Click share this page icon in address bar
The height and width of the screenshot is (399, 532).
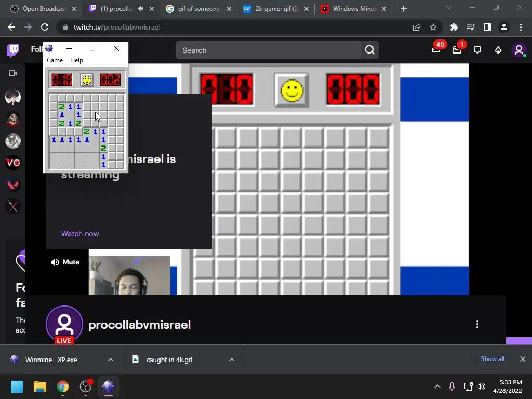(417, 27)
